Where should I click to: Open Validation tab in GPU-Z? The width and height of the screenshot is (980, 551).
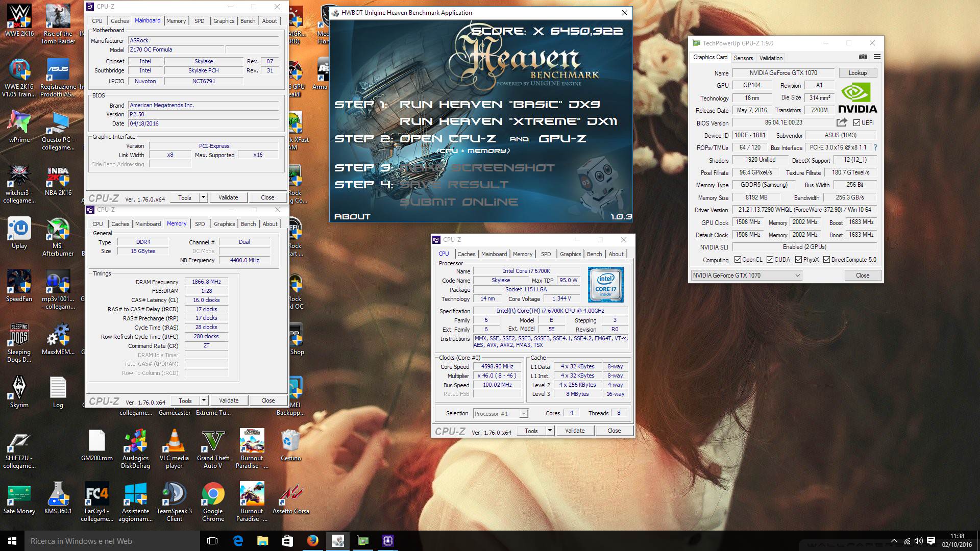click(x=771, y=58)
